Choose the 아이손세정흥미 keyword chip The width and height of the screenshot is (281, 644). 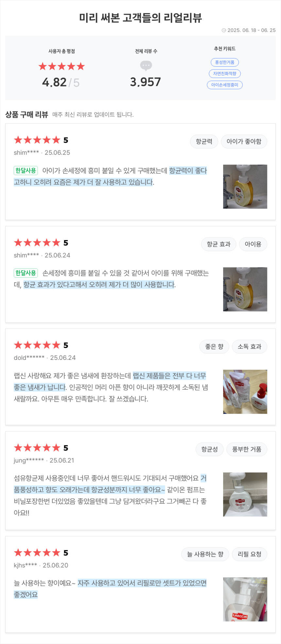224,85
